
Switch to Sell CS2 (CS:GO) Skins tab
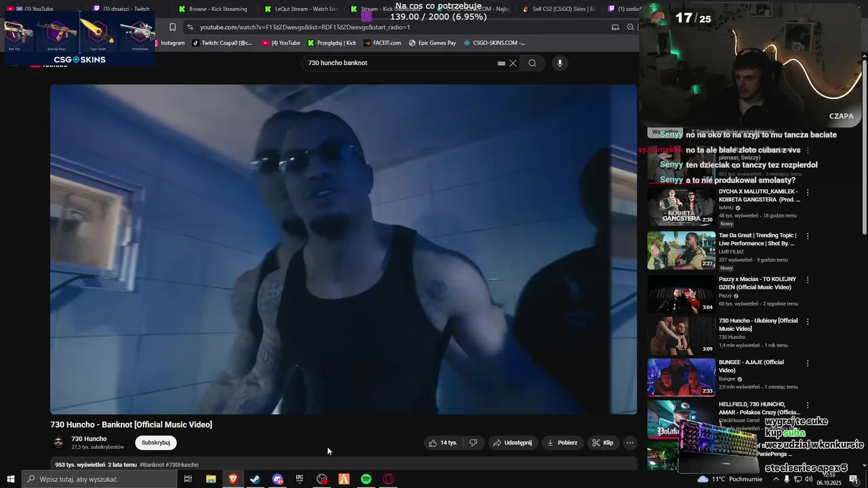pyautogui.click(x=558, y=9)
